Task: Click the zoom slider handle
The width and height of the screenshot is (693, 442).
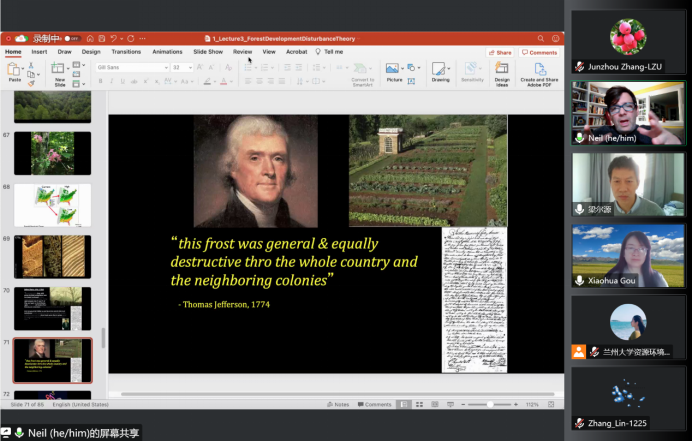Action: pos(490,404)
